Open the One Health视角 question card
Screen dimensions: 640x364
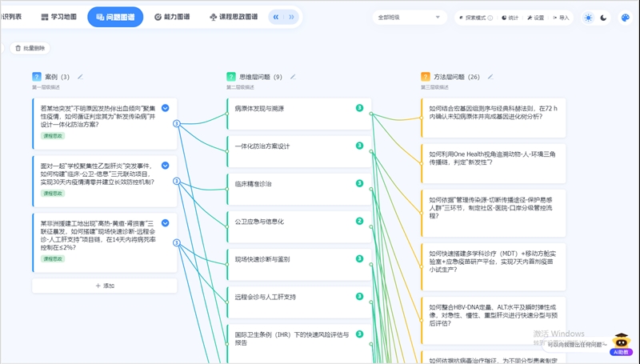[x=494, y=163]
